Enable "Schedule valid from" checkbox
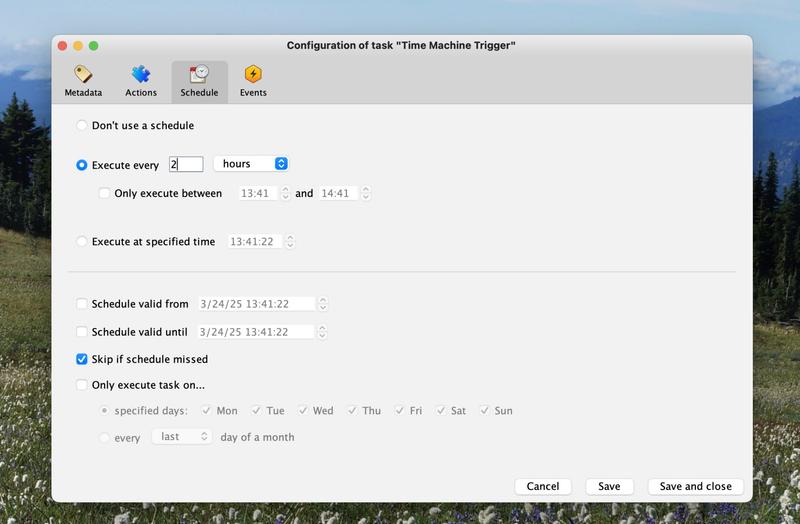This screenshot has height=524, width=800. (x=82, y=304)
